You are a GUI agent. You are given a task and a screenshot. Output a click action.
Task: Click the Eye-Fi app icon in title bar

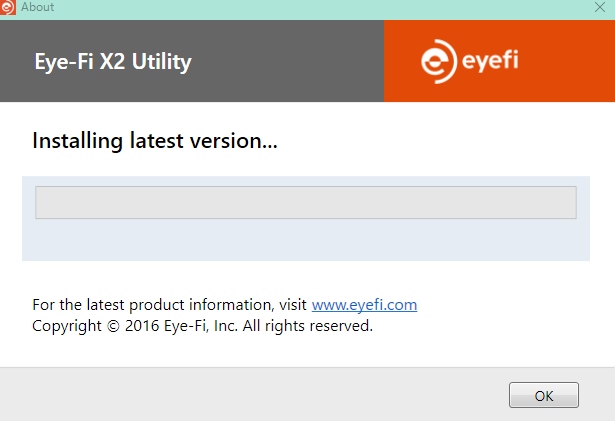(9, 7)
